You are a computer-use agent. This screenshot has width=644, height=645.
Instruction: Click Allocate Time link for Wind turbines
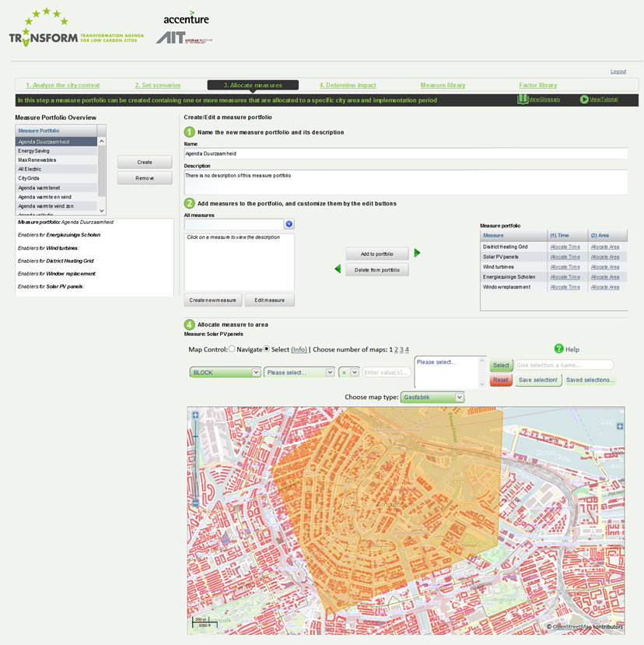pos(565,267)
